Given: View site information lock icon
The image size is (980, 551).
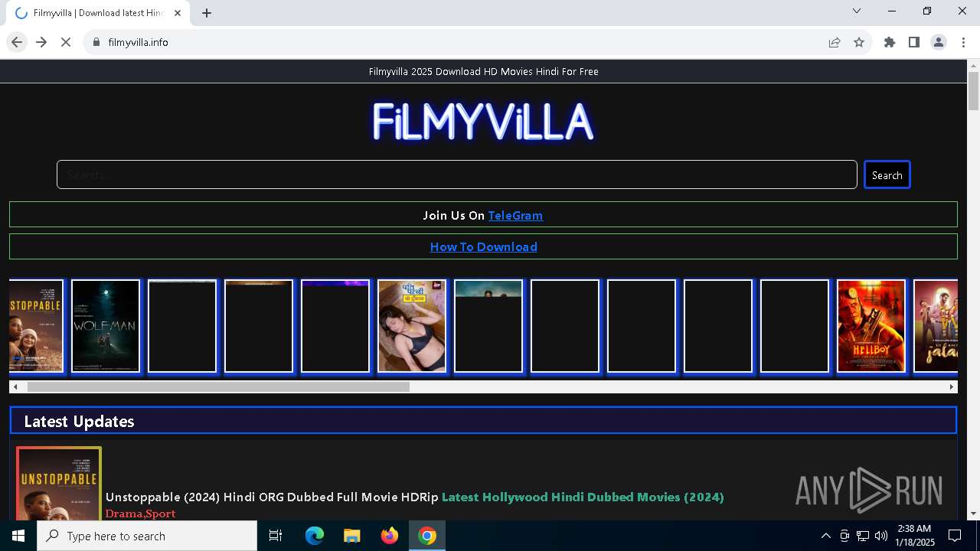Looking at the screenshot, I should 96,42.
